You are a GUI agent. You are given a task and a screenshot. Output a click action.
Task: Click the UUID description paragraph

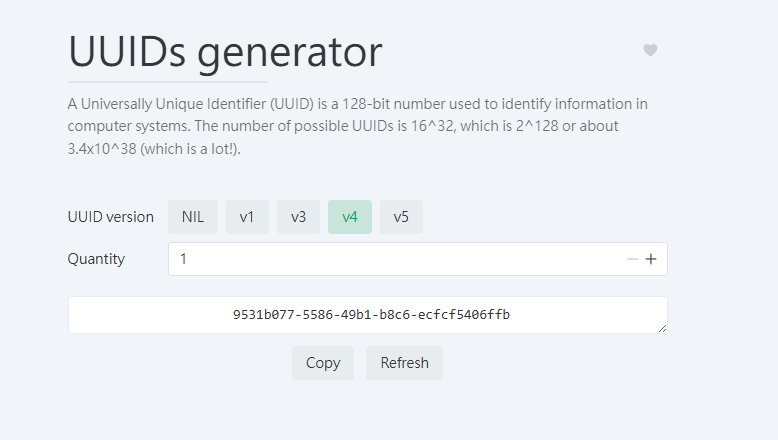358,126
